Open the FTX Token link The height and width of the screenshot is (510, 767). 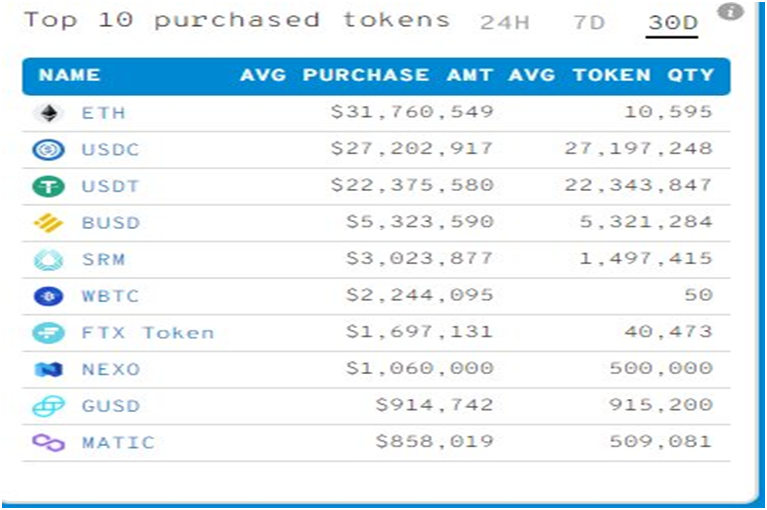(x=147, y=333)
